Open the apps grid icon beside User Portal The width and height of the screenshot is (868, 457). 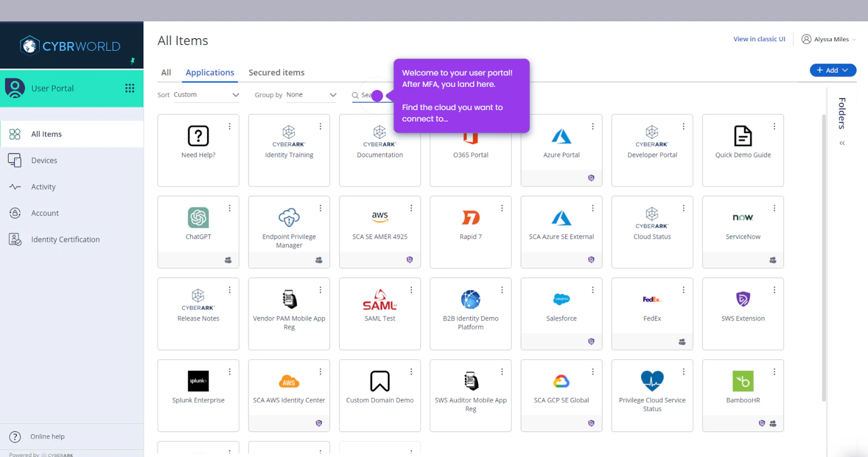coord(130,88)
